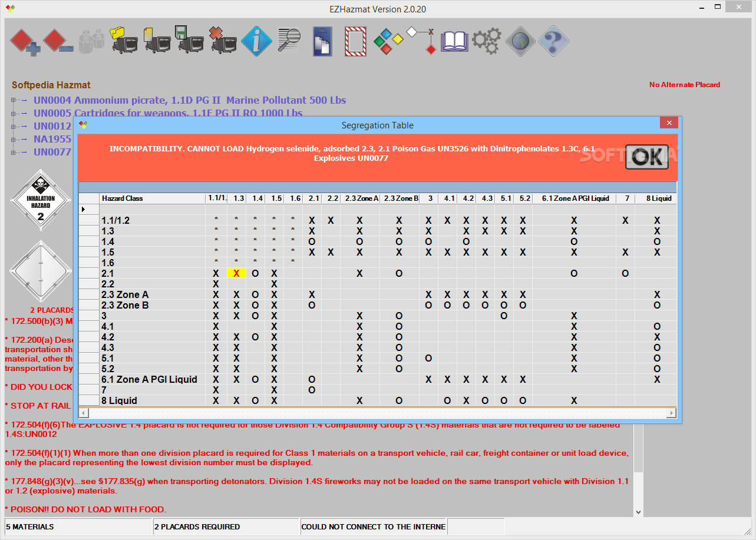Select the UN0012 tree entry
This screenshot has height=540, width=756.
coord(52,126)
